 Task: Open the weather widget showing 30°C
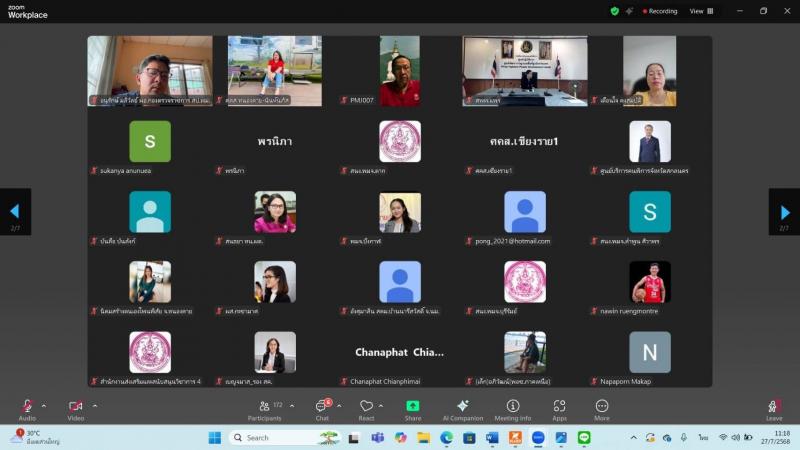coord(36,437)
